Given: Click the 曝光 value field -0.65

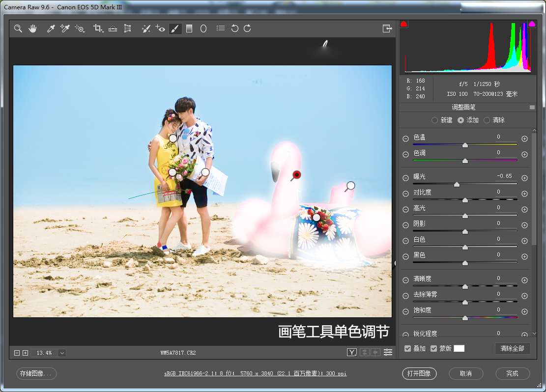Looking at the screenshot, I should point(504,176).
